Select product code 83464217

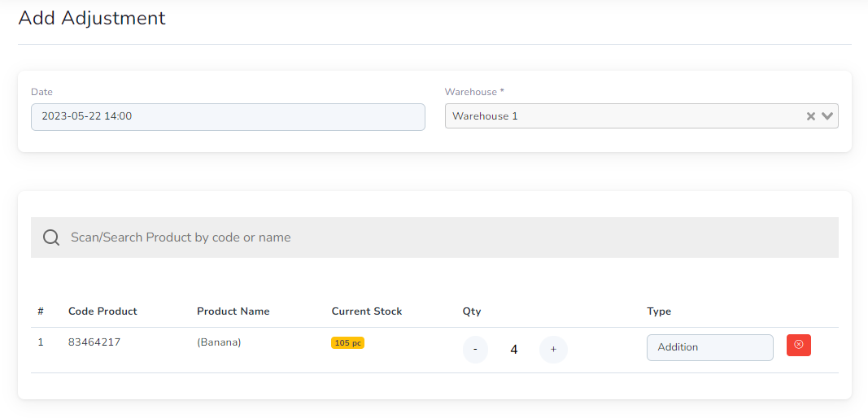pos(94,342)
